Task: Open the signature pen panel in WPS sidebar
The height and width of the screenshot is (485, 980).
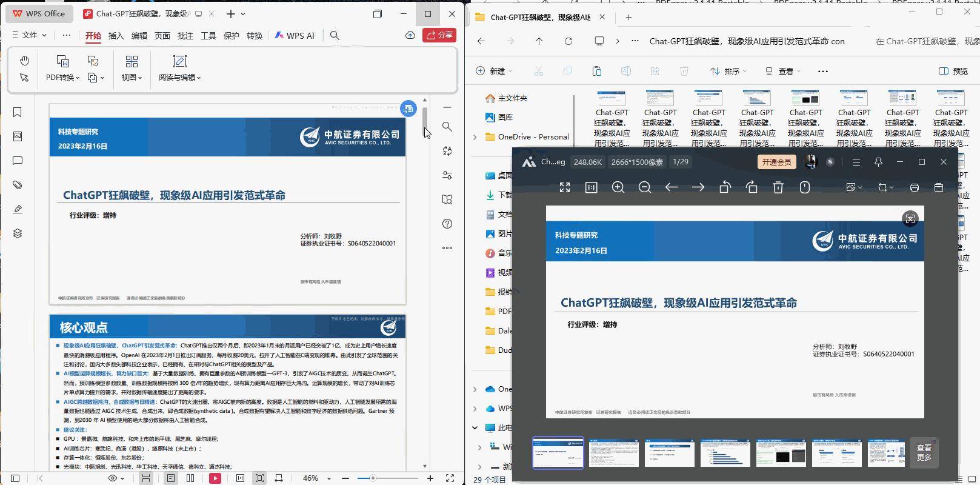Action: 18,209
